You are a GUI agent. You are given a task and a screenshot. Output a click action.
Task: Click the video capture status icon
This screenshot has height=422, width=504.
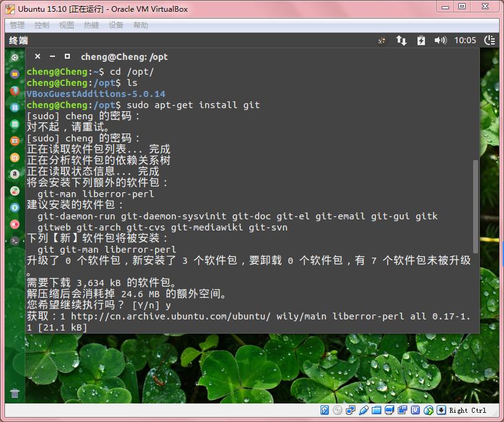tap(403, 410)
